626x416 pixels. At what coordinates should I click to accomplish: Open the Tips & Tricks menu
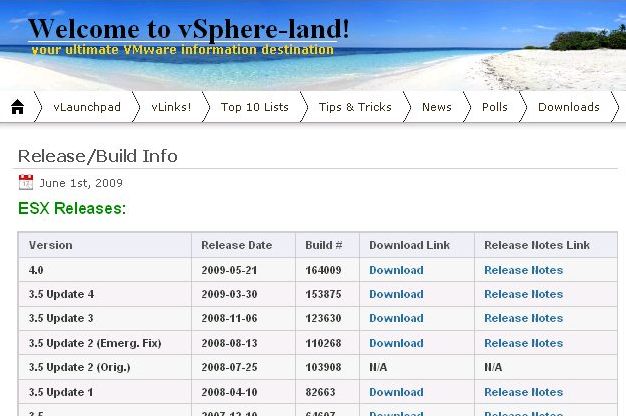355,107
